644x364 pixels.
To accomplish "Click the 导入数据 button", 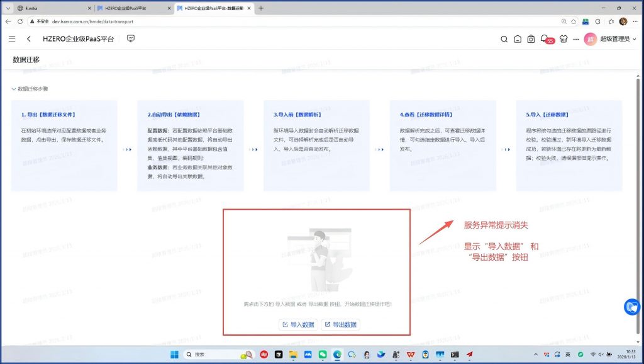I will 298,324.
